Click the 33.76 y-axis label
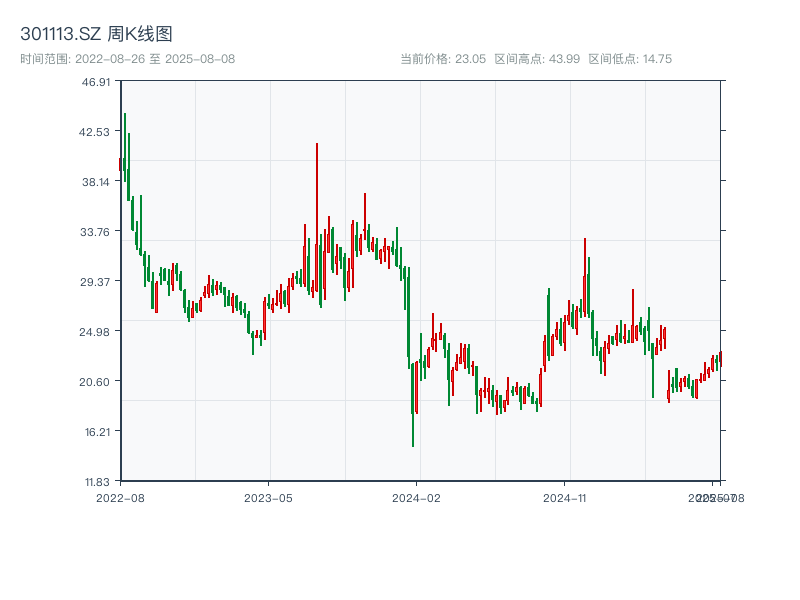Viewport: 800px width, 600px height. (96, 232)
